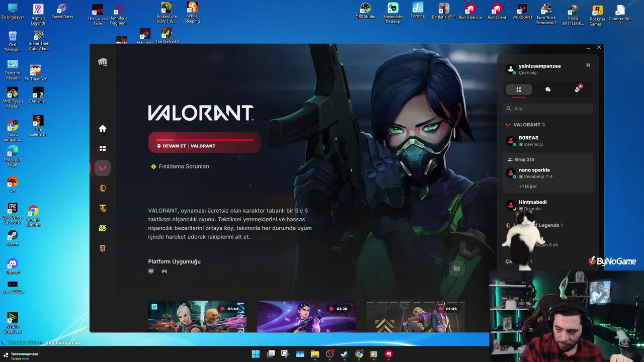Open the Microsoft Edge desktop shortcut
This screenshot has width=644, height=362.
point(13,156)
